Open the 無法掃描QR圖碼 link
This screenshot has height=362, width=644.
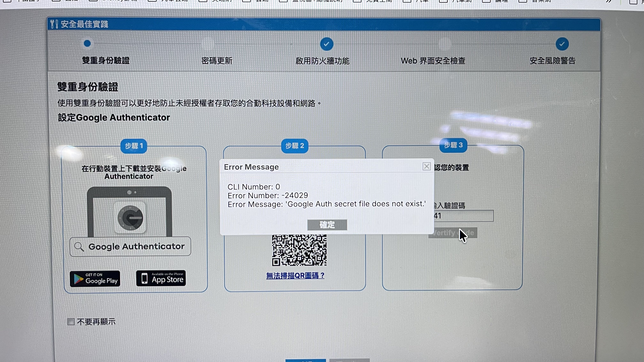[x=295, y=275]
